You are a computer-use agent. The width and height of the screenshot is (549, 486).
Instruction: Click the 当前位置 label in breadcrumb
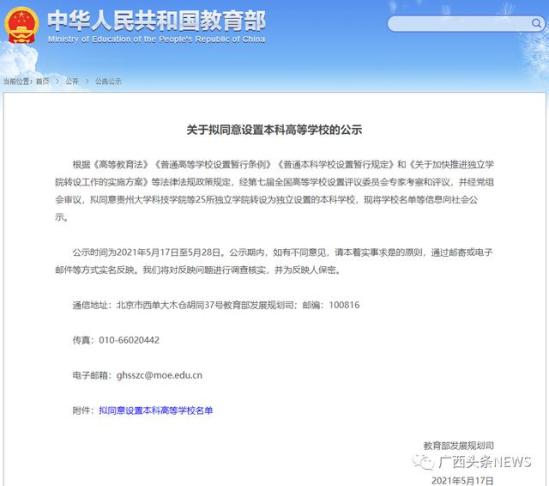(x=17, y=82)
